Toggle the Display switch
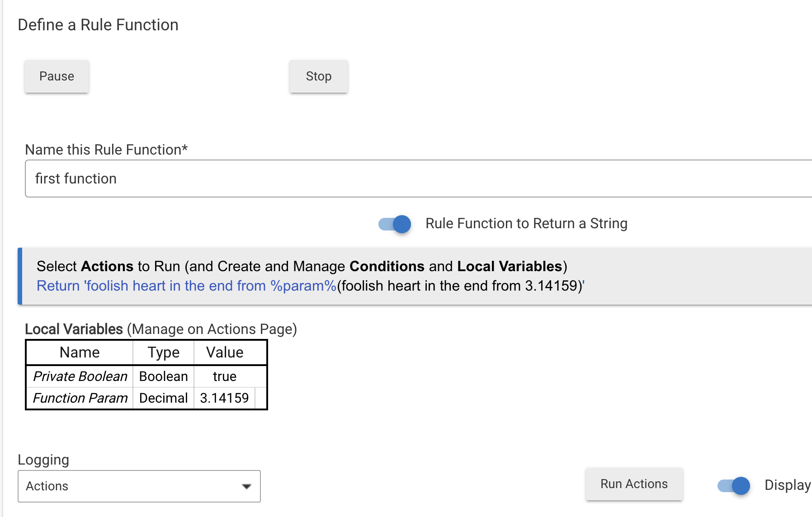The height and width of the screenshot is (517, 812). point(734,486)
